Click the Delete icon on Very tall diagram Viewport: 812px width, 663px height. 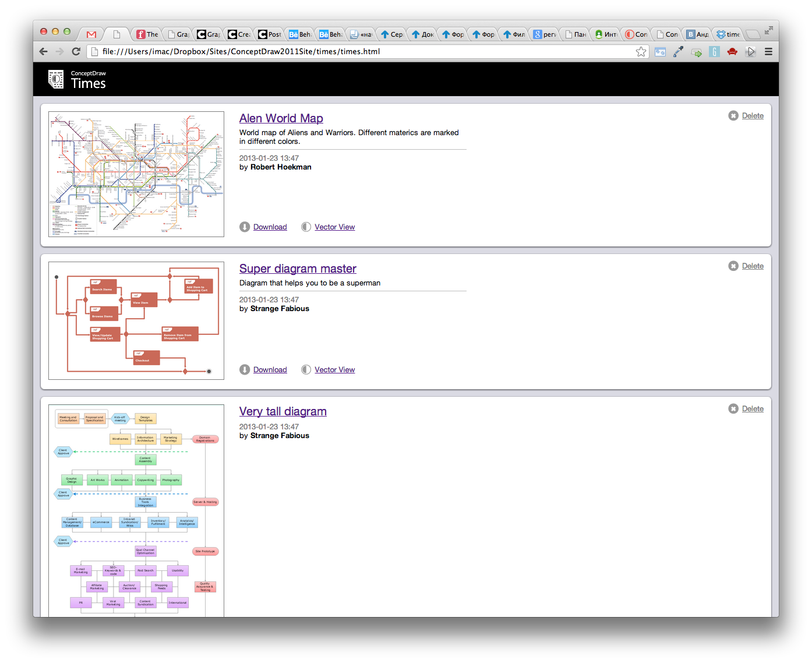[x=733, y=409]
